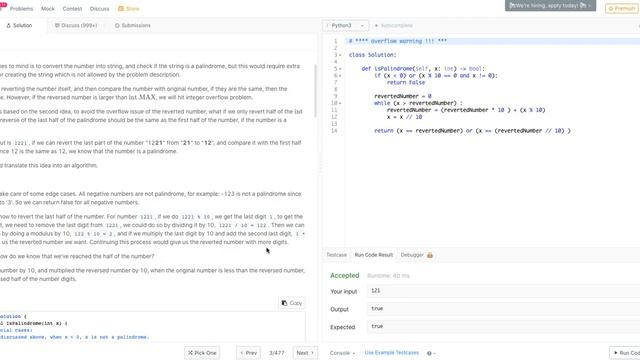The image size is (640, 360).
Task: Open the Submissions tab
Action: click(x=133, y=25)
